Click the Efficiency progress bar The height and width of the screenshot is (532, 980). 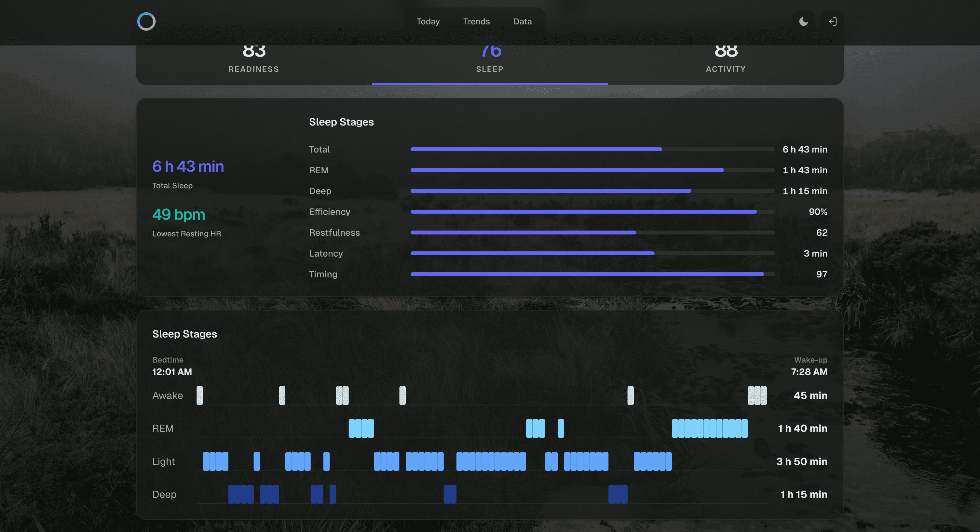point(592,212)
